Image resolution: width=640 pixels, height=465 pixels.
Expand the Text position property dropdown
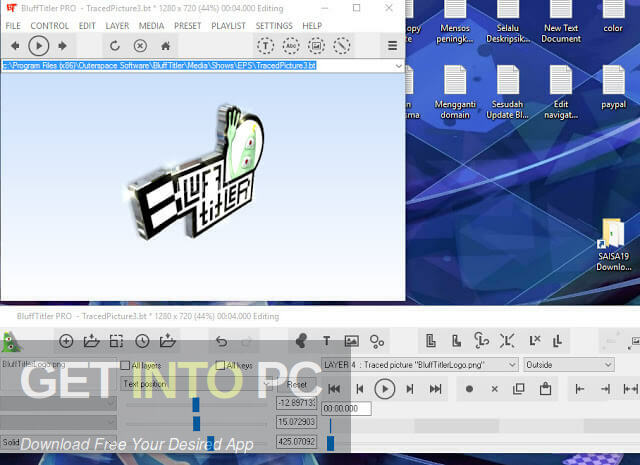pos(267,384)
